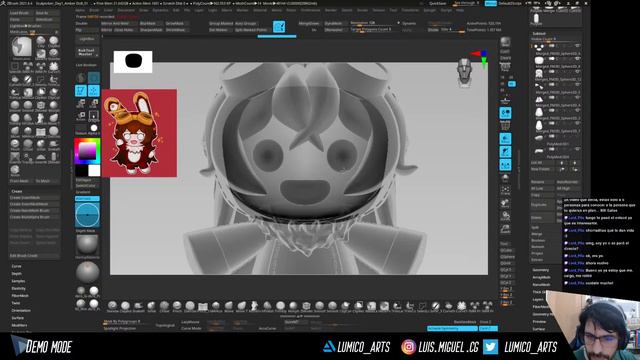Click the cyan icon beside Split Masked Points
640x360 pixels.
[279, 27]
